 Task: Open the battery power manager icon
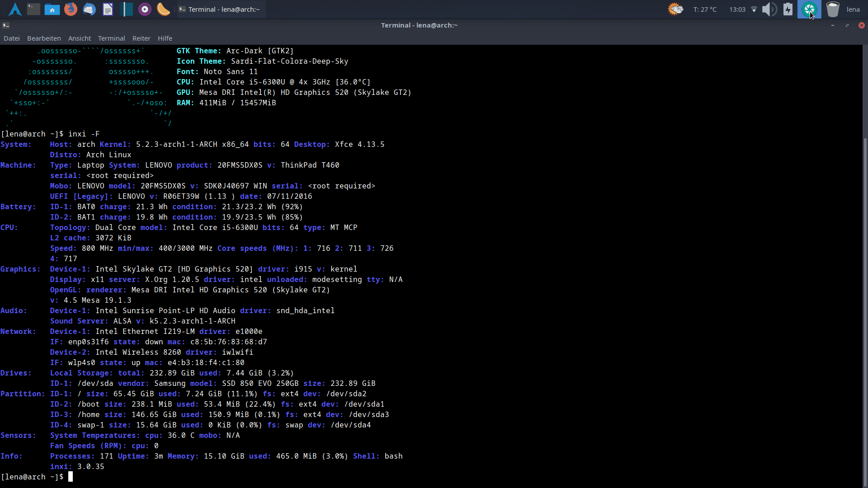tap(788, 9)
